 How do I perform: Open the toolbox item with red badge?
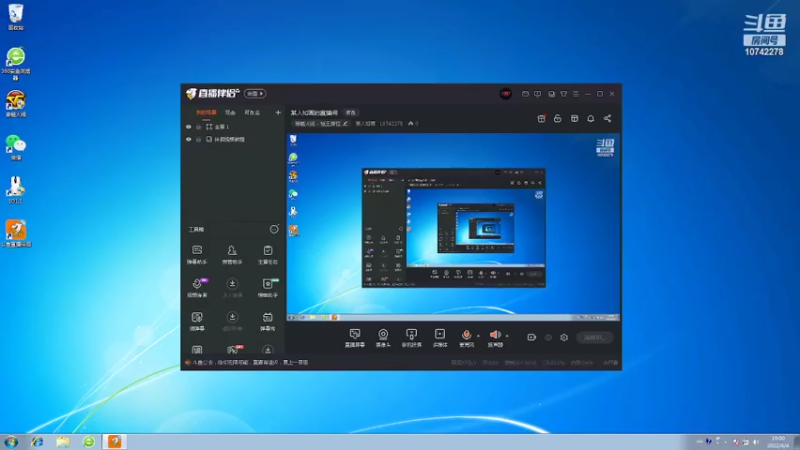[234, 349]
